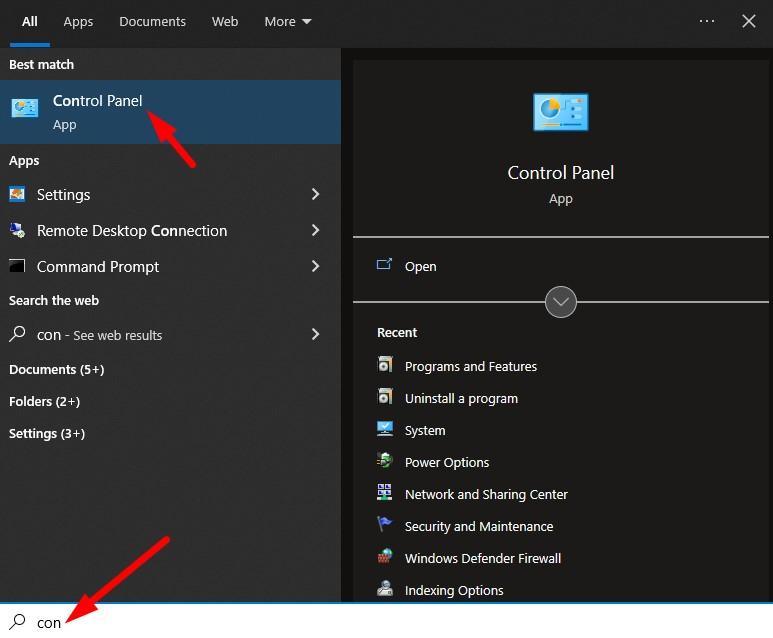Open System from Recent list

tap(425, 430)
